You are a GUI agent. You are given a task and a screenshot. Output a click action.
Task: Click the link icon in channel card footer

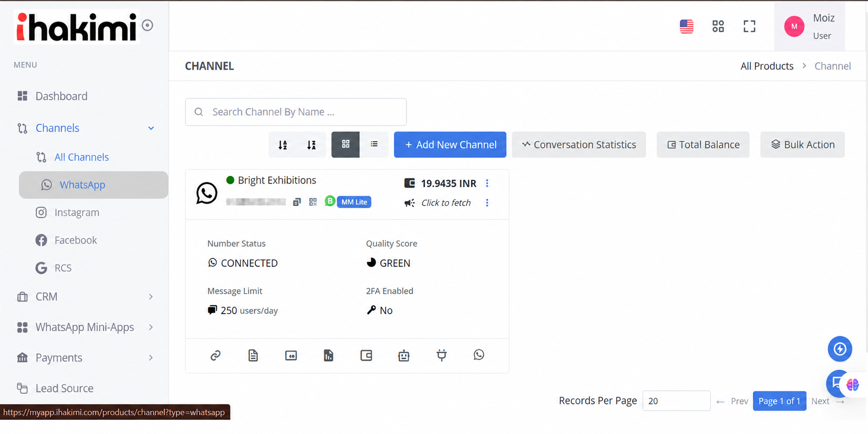215,355
